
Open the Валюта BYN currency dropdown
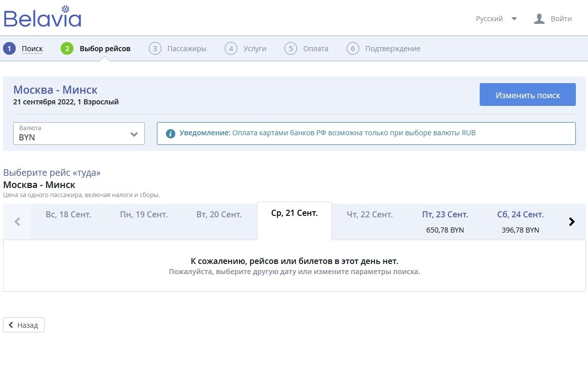[x=79, y=133]
